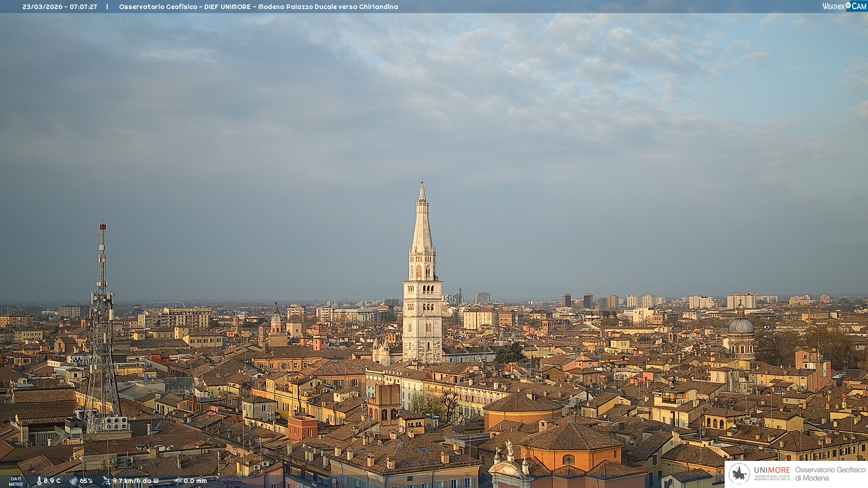Click the 9.7 km/h da W wind reading
The height and width of the screenshot is (488, 868).
(x=136, y=481)
